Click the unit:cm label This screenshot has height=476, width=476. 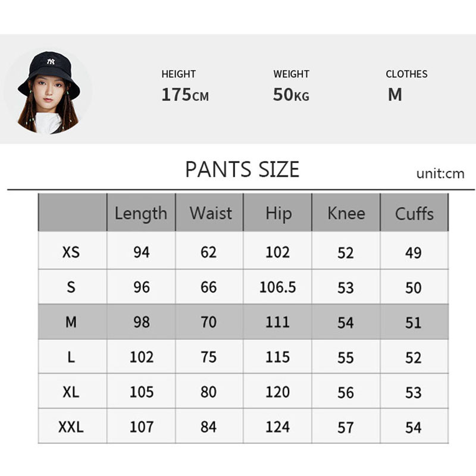440,174
